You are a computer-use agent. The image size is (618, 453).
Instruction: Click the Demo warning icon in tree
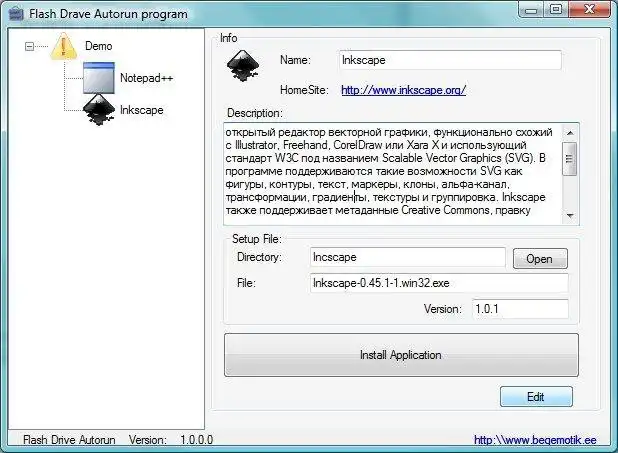(63, 47)
